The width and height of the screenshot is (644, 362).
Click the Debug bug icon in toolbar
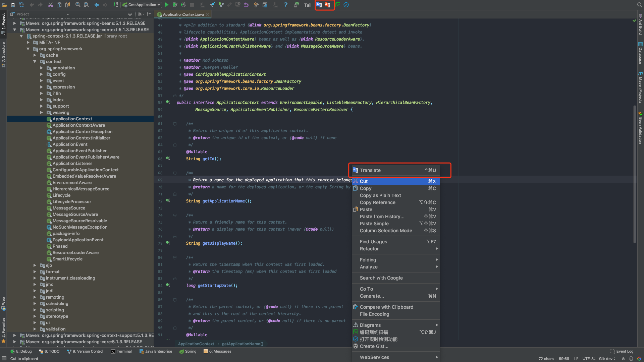click(175, 5)
